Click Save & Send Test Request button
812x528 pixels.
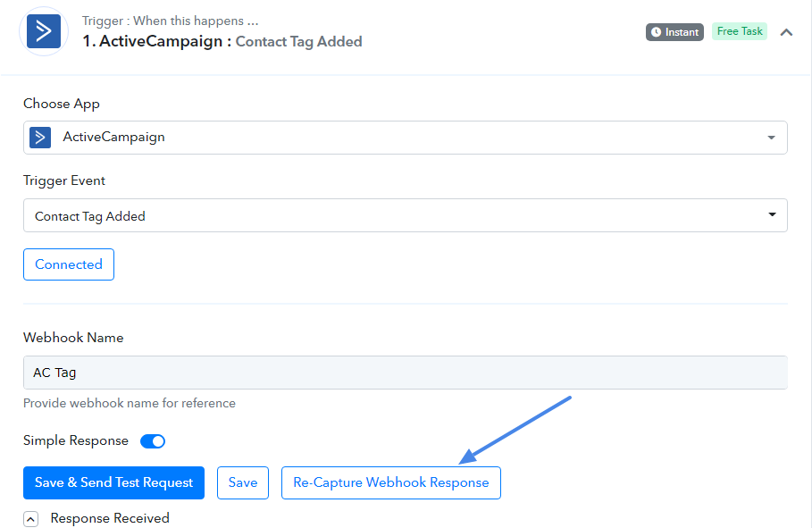114,483
